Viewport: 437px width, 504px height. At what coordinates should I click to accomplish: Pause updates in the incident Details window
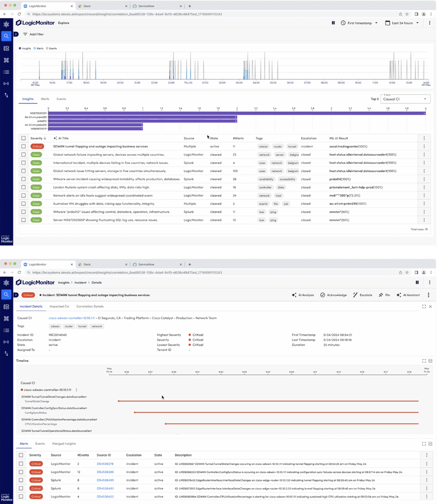coord(417,283)
